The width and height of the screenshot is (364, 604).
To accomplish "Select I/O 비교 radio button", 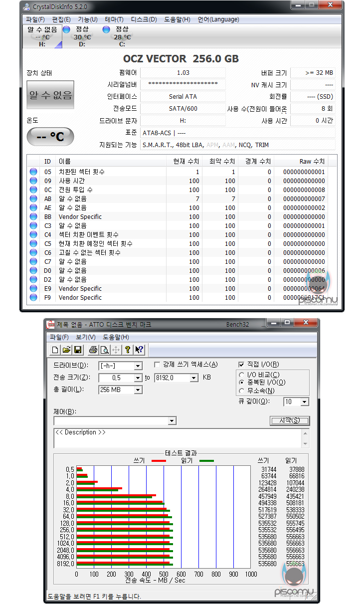I will click(242, 375).
